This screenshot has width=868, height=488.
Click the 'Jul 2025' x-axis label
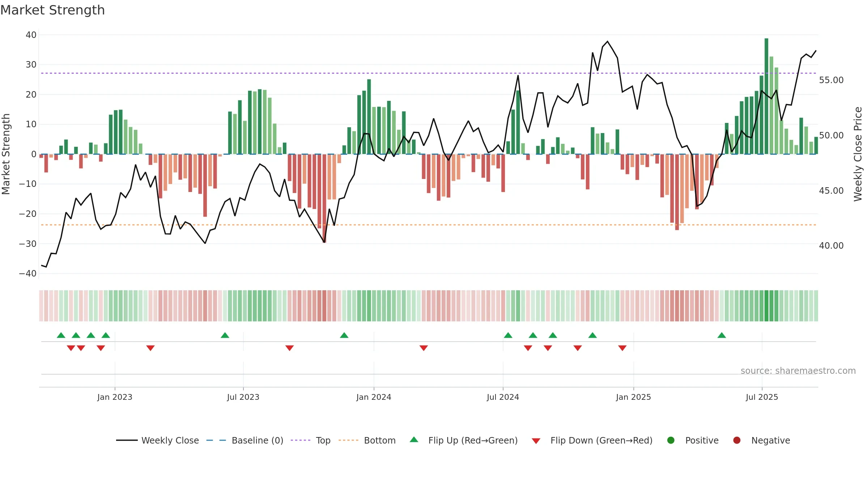point(762,397)
